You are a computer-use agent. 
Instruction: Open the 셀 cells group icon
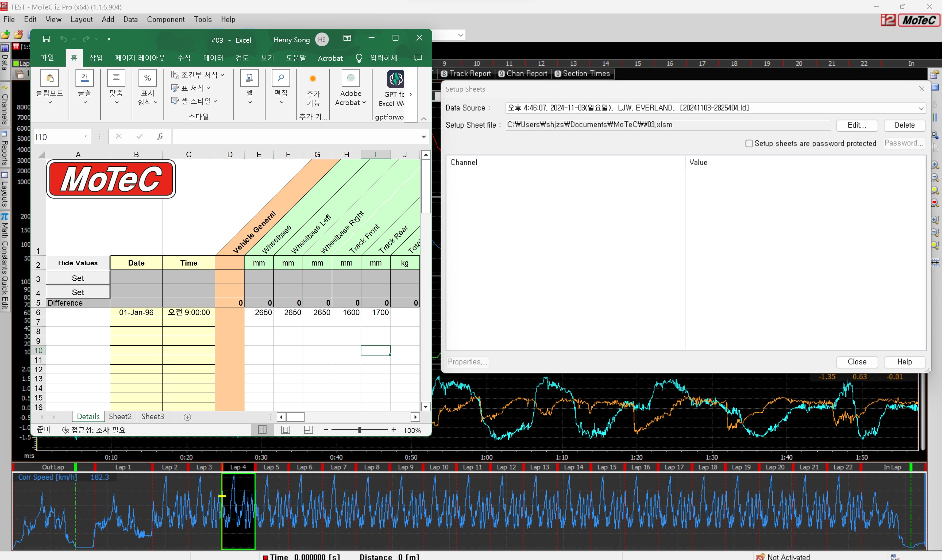point(249,78)
